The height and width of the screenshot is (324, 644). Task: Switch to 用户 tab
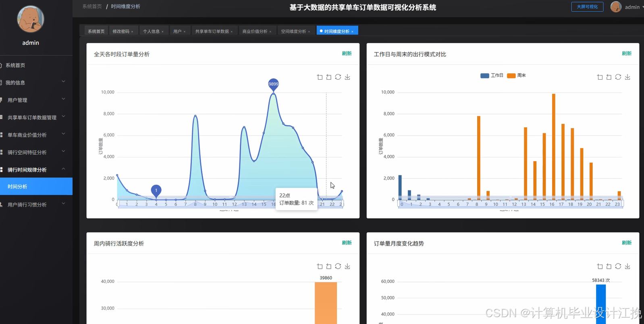point(177,31)
